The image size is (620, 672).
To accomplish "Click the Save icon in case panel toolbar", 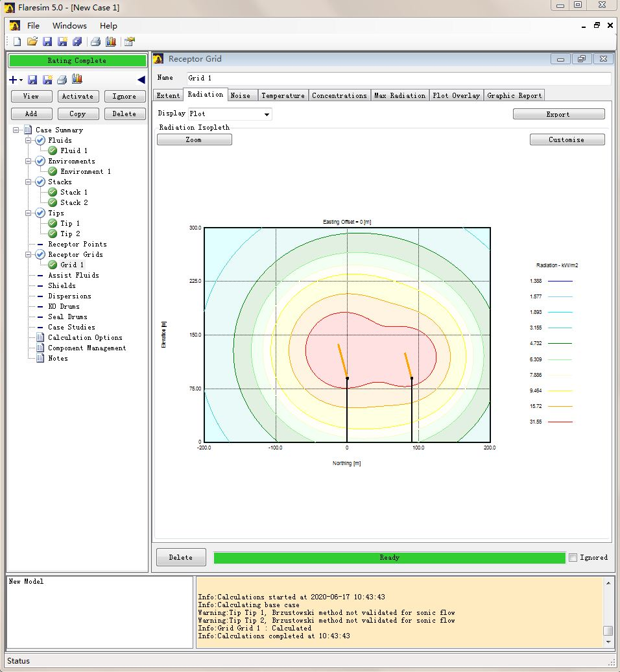I will point(32,80).
